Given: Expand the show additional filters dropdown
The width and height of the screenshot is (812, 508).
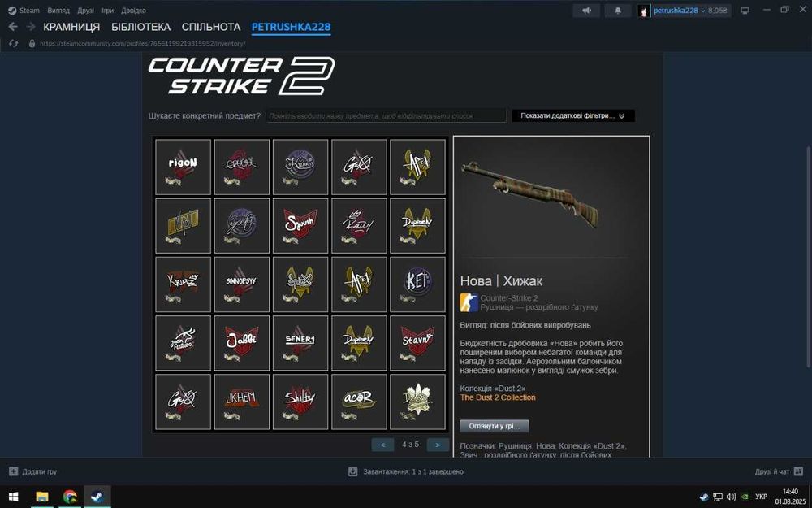Looking at the screenshot, I should click(573, 115).
